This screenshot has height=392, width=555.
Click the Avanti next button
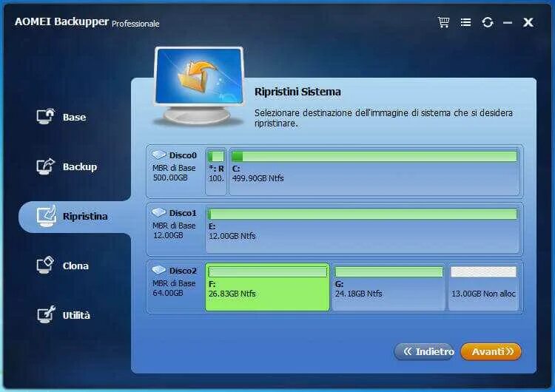coord(491,351)
